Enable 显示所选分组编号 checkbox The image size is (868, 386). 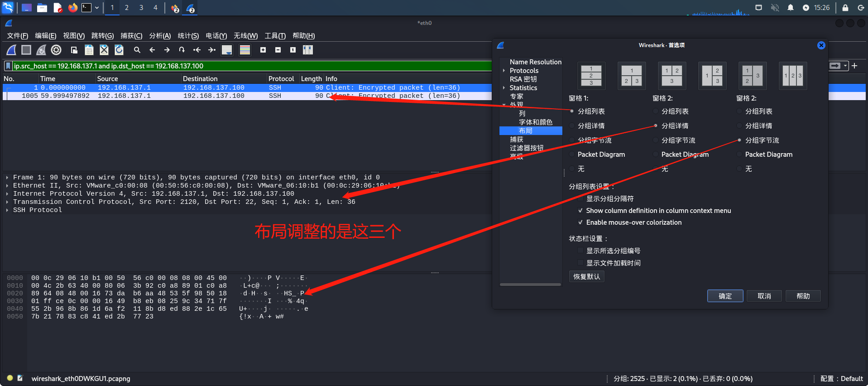click(x=580, y=251)
